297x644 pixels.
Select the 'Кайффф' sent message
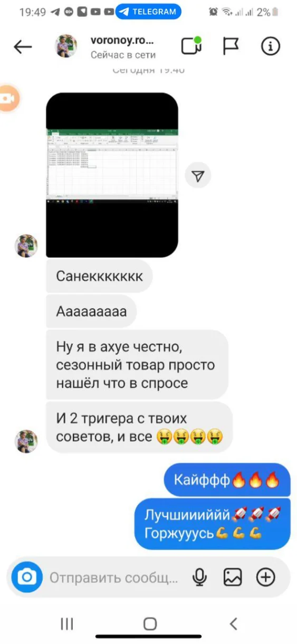click(227, 480)
